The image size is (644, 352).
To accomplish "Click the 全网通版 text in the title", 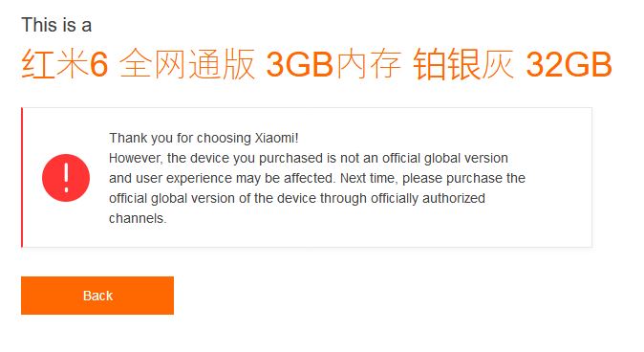I will click(x=187, y=64).
